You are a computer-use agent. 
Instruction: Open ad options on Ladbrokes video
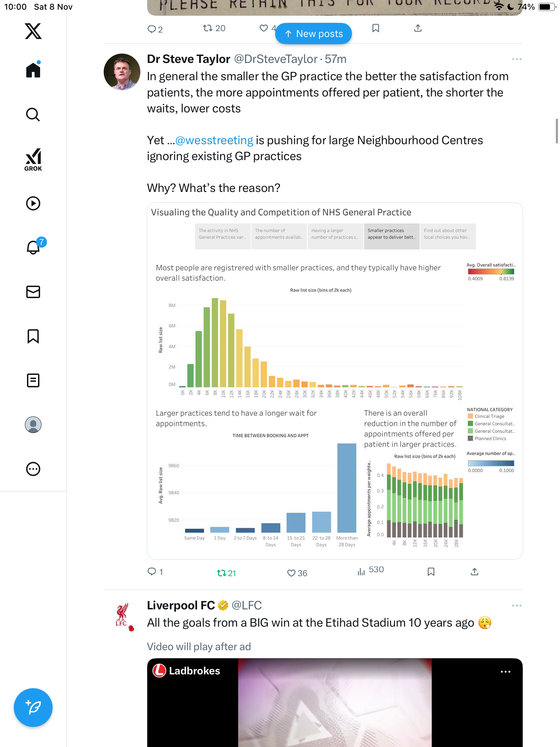point(505,672)
